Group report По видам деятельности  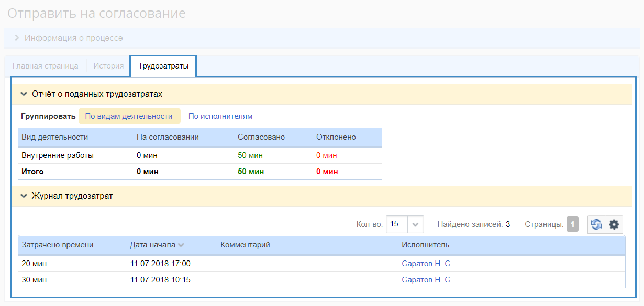[x=129, y=116]
